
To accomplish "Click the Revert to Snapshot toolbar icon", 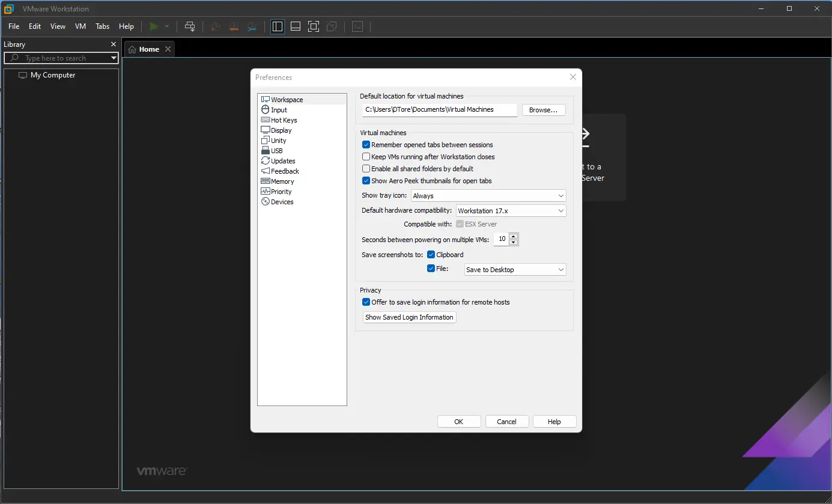I will click(234, 26).
